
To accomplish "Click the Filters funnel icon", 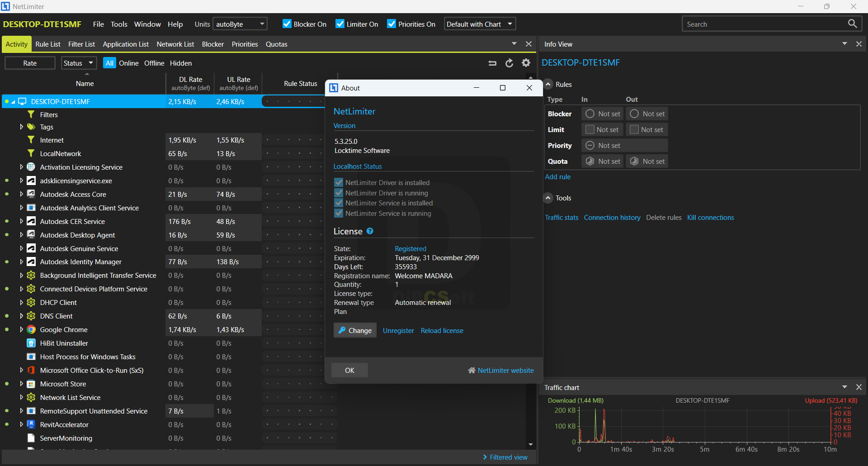I will [31, 114].
